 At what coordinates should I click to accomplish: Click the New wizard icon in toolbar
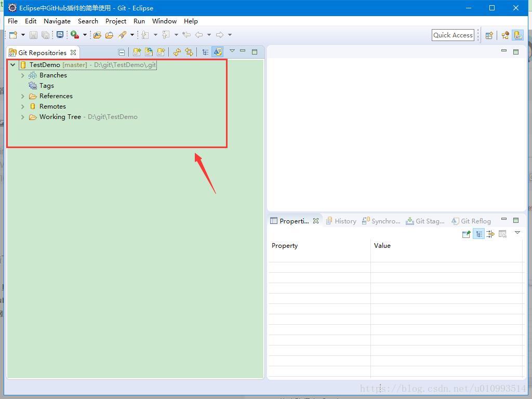click(13, 35)
